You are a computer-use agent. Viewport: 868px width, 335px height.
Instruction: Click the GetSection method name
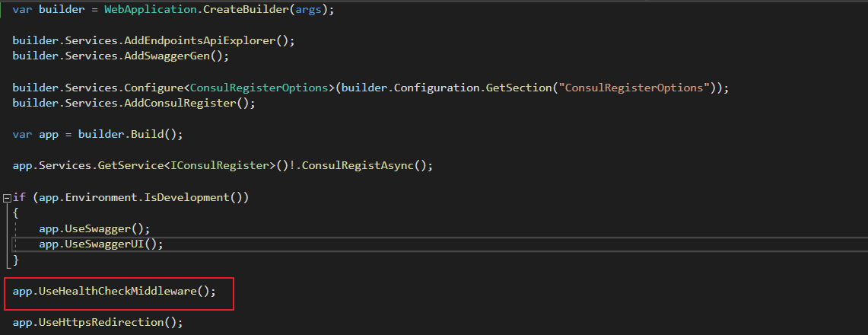[x=518, y=88]
